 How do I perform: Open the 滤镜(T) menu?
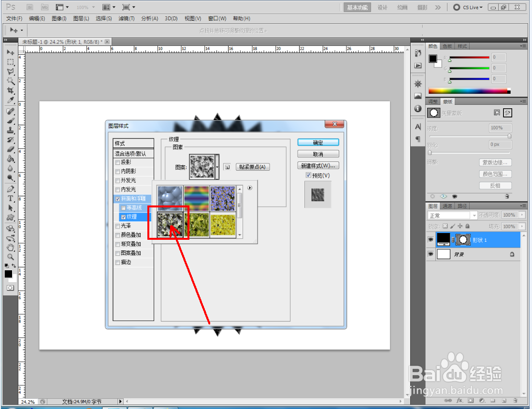[127, 18]
